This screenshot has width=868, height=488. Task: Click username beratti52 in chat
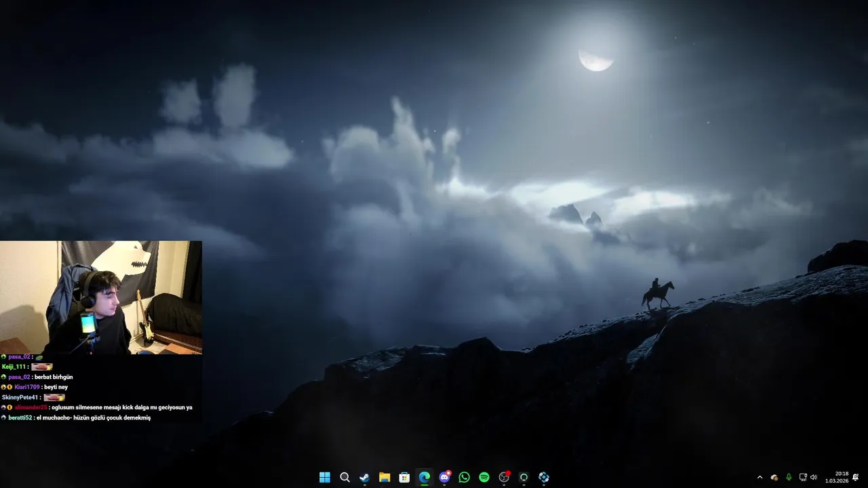click(20, 418)
